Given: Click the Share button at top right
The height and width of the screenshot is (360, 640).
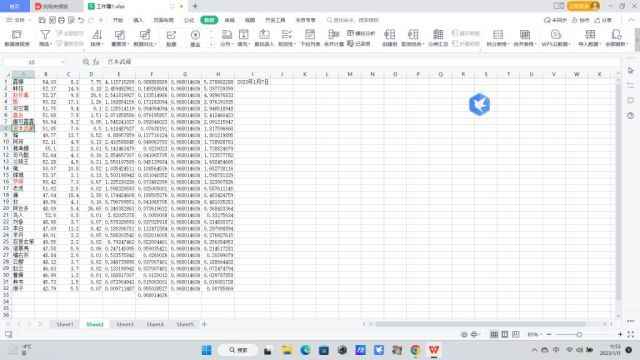Looking at the screenshot, I should pyautogui.click(x=603, y=20).
